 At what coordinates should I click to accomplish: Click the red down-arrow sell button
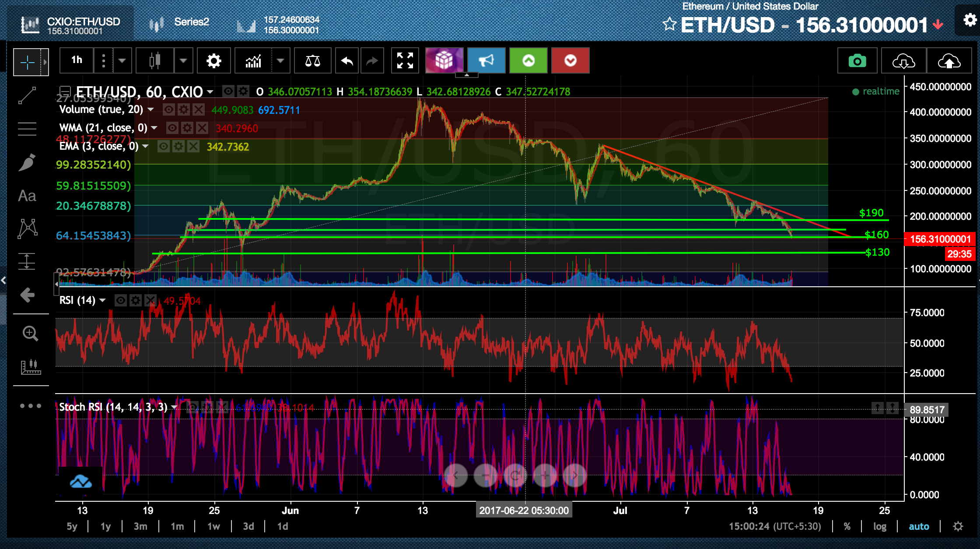click(570, 60)
